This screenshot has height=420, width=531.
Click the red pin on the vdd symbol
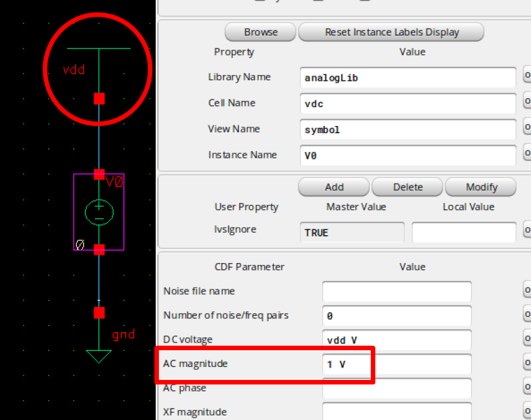[99, 99]
